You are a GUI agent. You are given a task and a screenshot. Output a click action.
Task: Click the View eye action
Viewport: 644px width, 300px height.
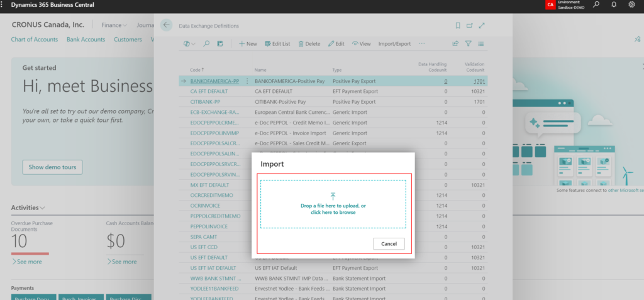pyautogui.click(x=362, y=43)
